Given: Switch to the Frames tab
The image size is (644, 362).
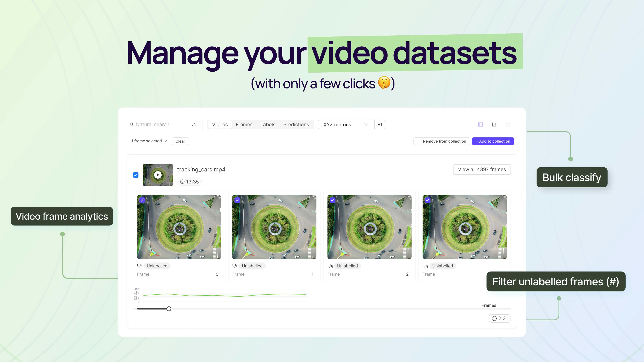Looking at the screenshot, I should (244, 124).
